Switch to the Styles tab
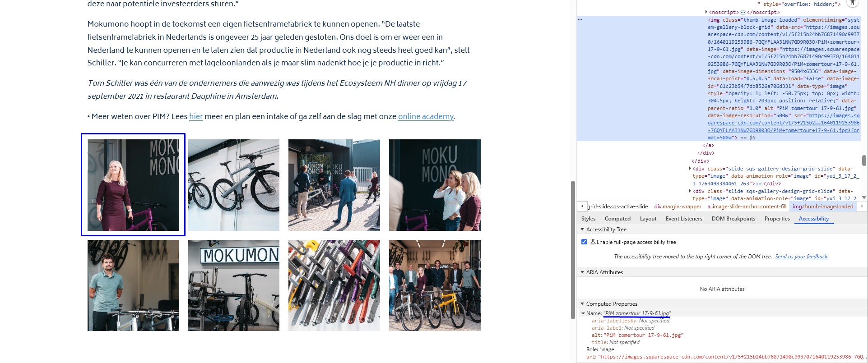 click(588, 219)
